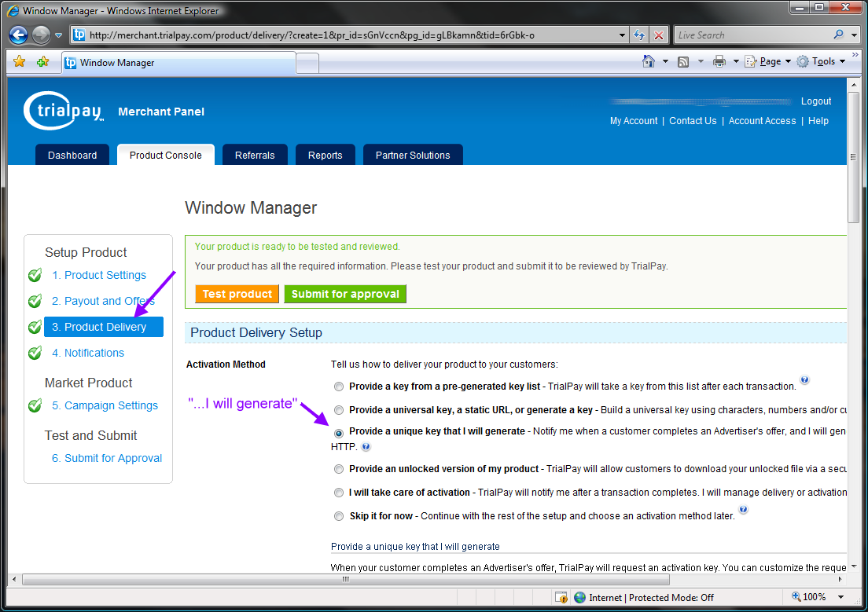Switch to the Partner Solutions tab
Screen dimensions: 868x612
pyautogui.click(x=413, y=155)
